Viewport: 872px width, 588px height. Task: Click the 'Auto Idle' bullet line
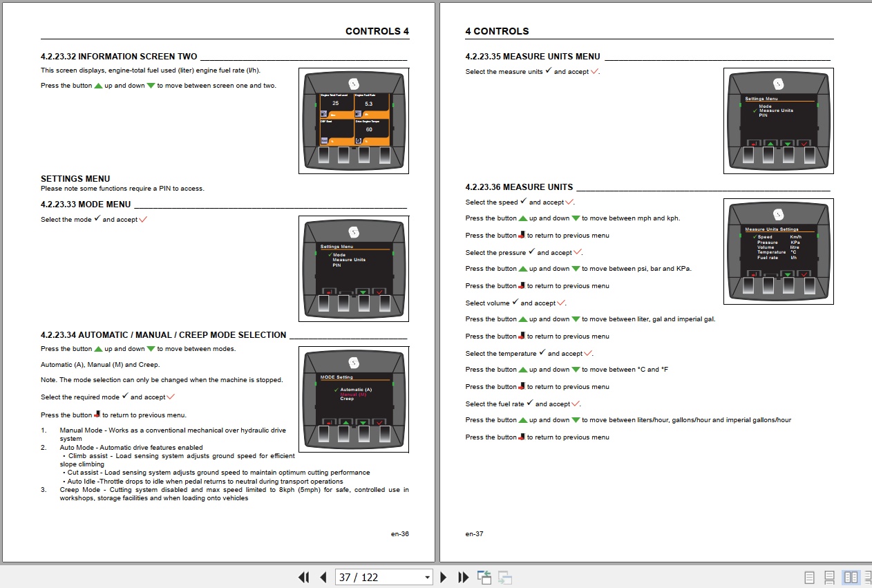click(202, 482)
